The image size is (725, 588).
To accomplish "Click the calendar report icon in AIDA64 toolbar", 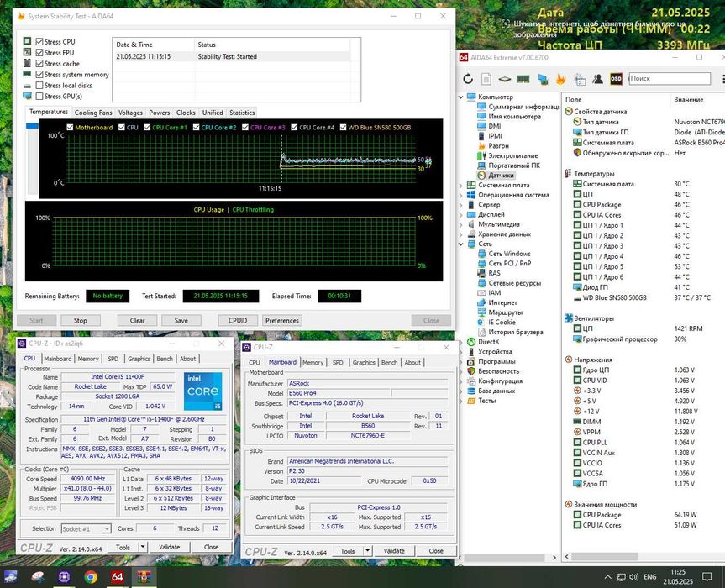I will click(580, 79).
